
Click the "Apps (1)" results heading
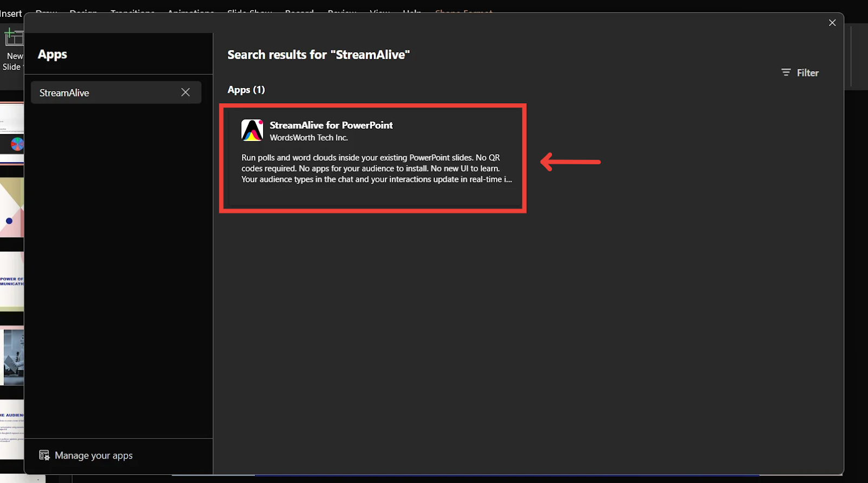tap(246, 90)
